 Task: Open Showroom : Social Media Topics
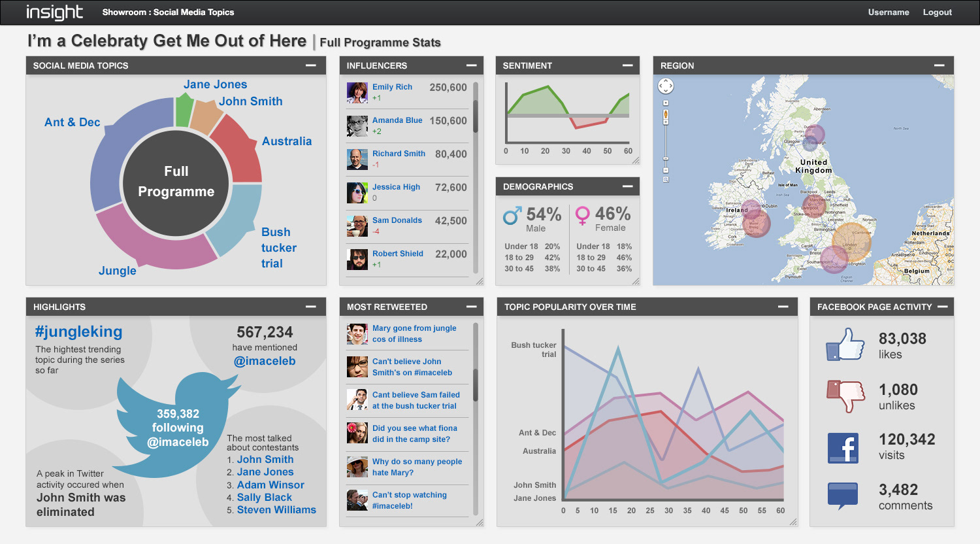pyautogui.click(x=168, y=12)
